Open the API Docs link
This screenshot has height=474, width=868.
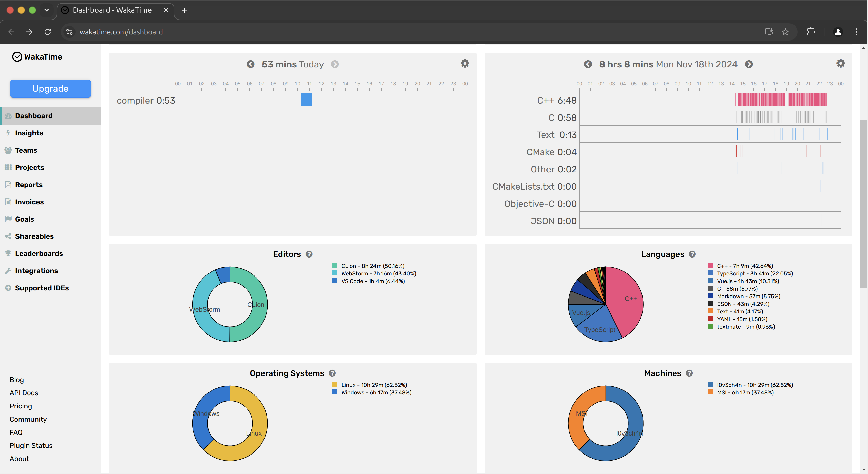tap(24, 393)
